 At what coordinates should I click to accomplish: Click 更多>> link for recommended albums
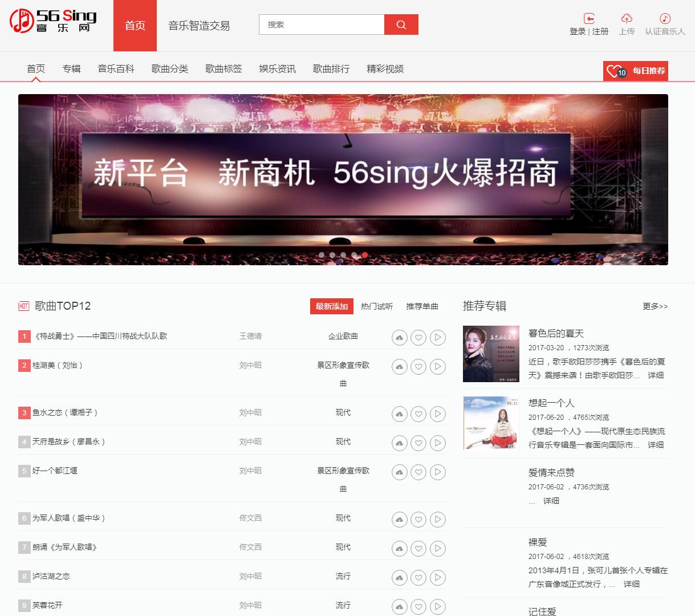point(655,306)
